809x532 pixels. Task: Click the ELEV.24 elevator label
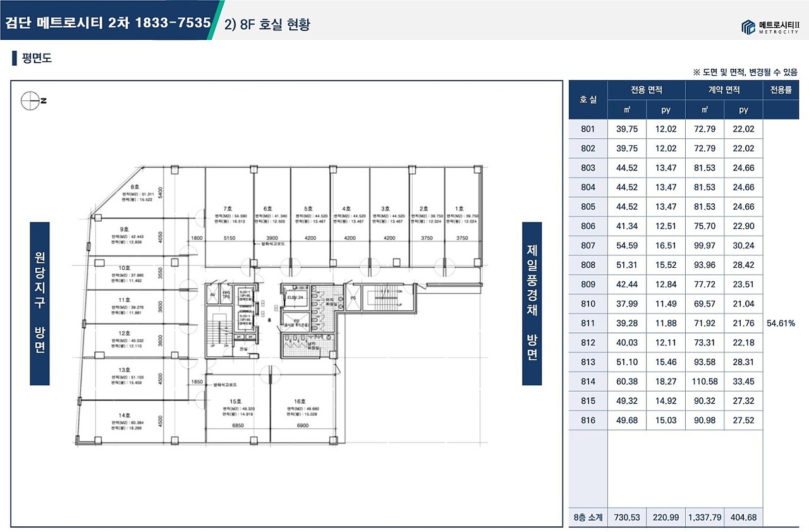[296, 296]
